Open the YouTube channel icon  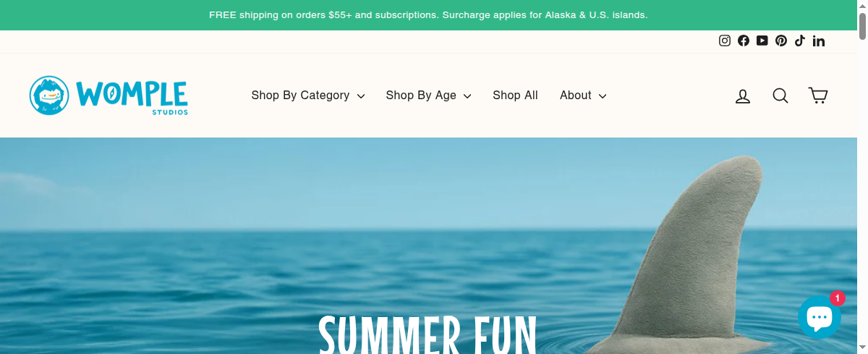pos(762,41)
